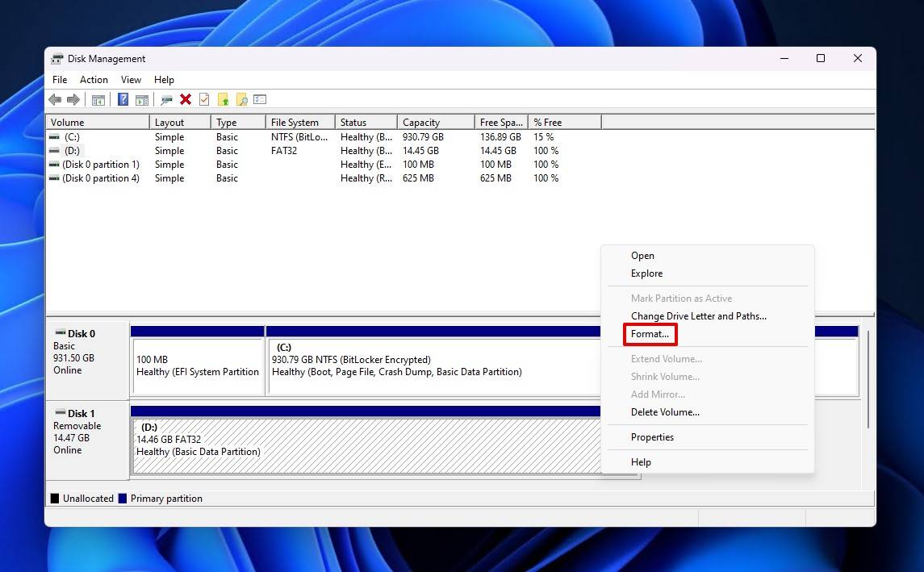
Task: Click the Help icon on the toolbar
Action: tap(123, 99)
